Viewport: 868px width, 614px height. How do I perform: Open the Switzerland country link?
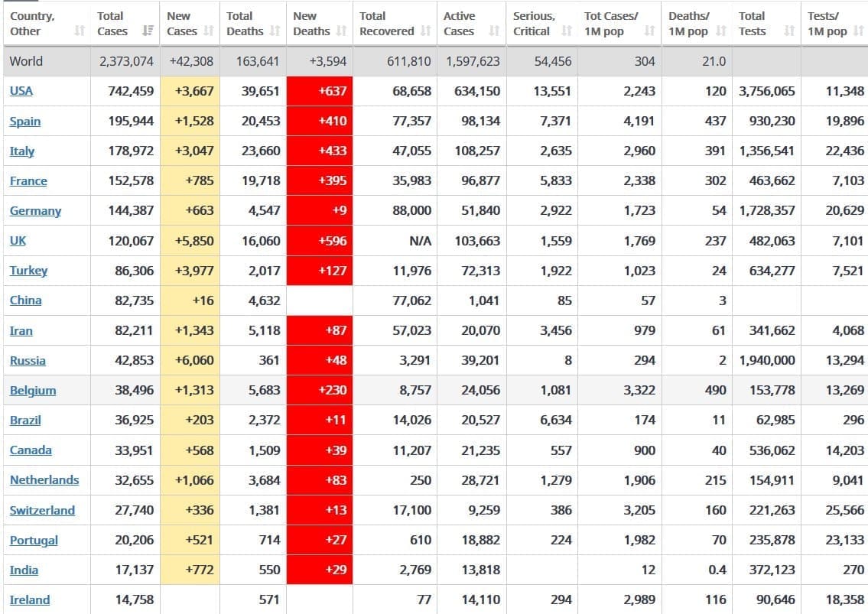pyautogui.click(x=42, y=510)
